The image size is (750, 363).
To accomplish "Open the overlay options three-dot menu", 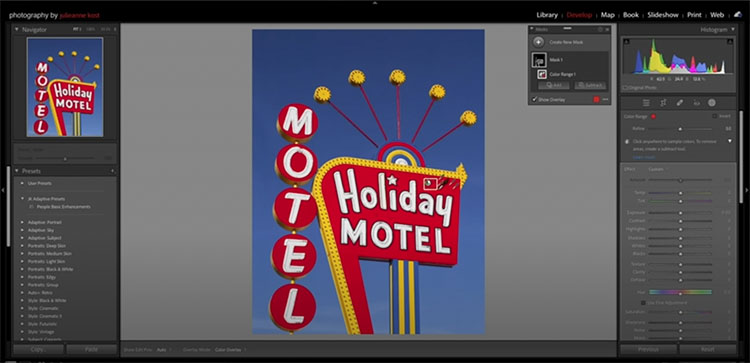I will pyautogui.click(x=605, y=99).
